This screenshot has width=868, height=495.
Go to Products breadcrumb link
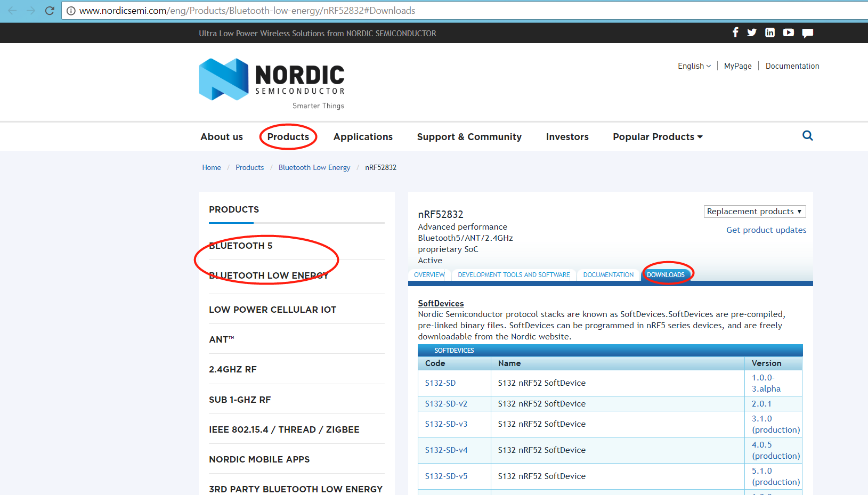click(250, 167)
